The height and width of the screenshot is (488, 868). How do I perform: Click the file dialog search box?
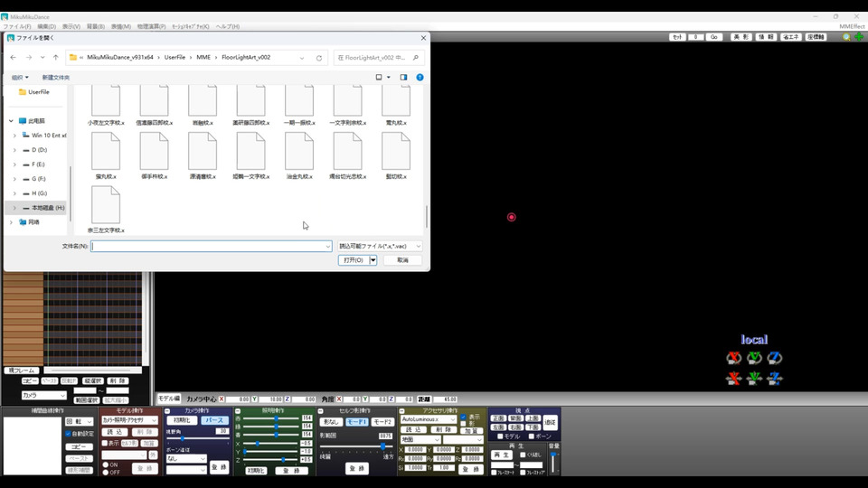coord(379,58)
